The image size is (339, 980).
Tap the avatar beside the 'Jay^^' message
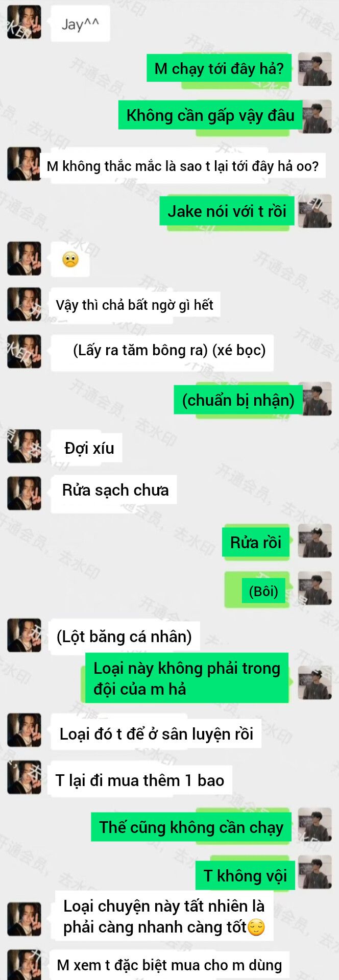(24, 22)
